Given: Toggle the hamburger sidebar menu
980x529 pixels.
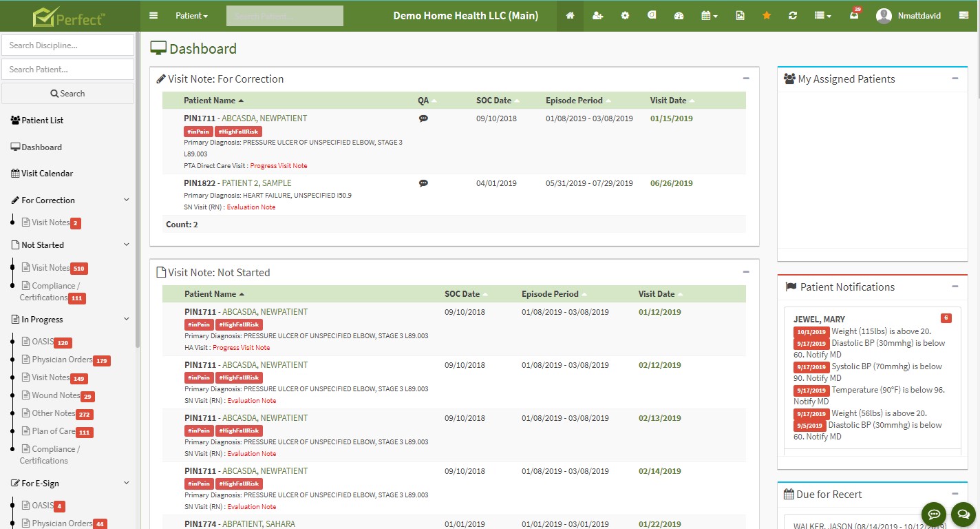Looking at the screenshot, I should pyautogui.click(x=153, y=16).
